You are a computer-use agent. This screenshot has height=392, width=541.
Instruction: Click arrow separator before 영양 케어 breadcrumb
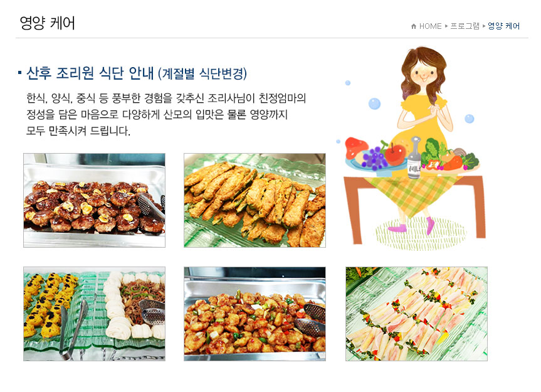(x=484, y=26)
